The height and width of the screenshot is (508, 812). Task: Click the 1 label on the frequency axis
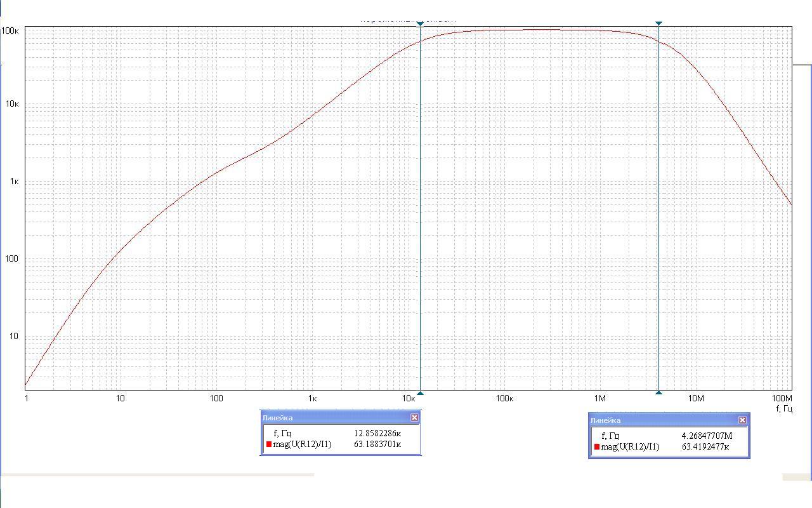(x=26, y=399)
